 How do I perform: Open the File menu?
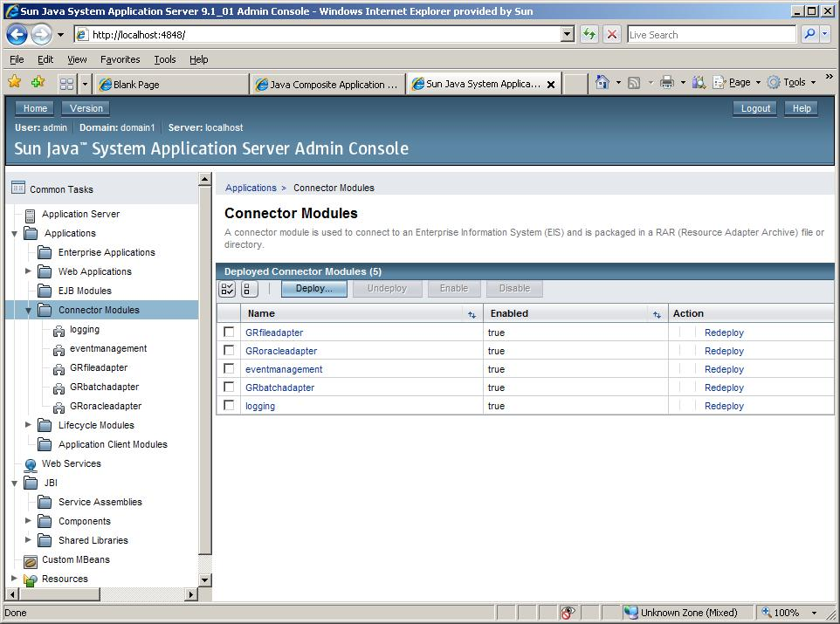(x=17, y=59)
